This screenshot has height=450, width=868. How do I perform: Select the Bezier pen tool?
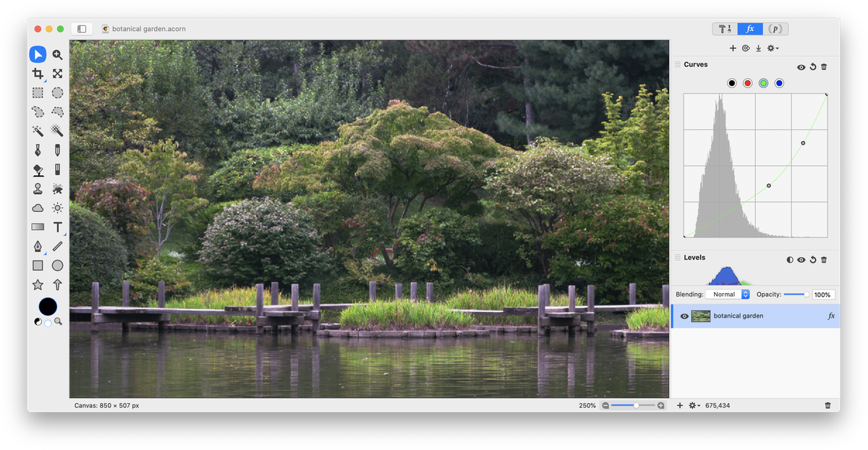pos(38,246)
